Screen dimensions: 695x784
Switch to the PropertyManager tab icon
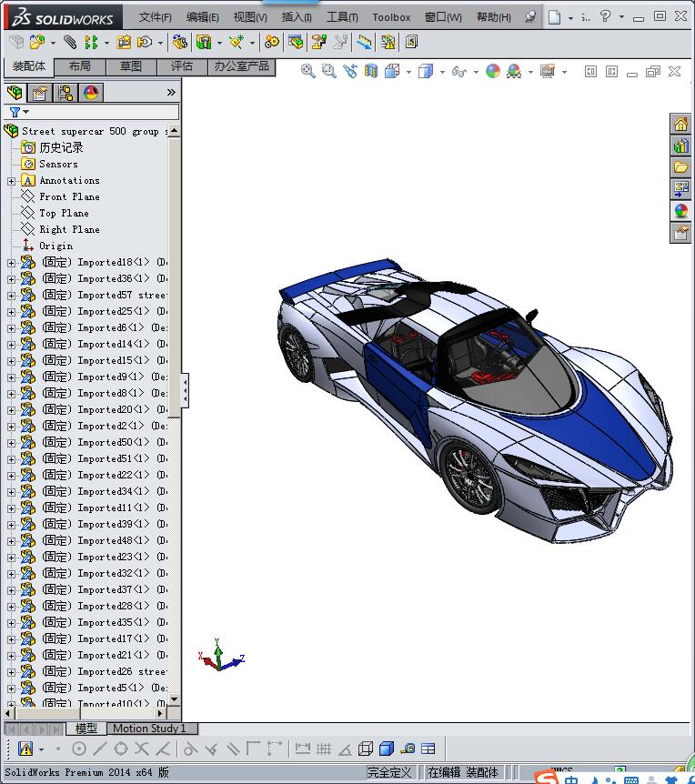[x=39, y=92]
